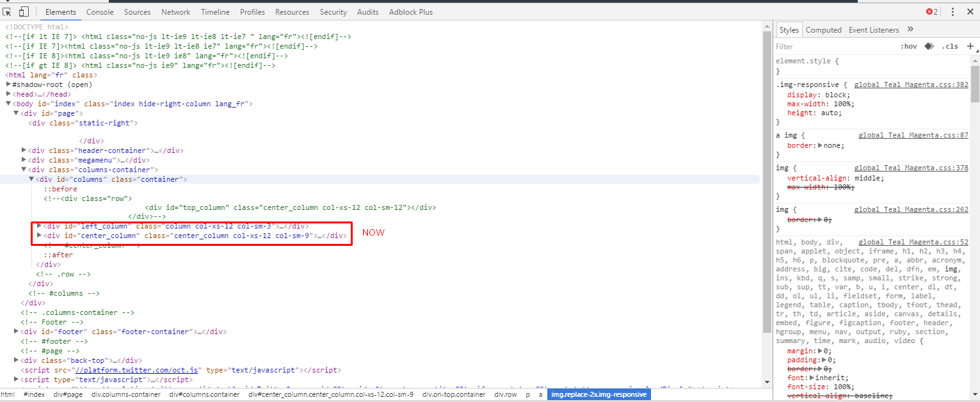The image size is (980, 402).
Task: Expand the header-container div node
Action: [24, 151]
